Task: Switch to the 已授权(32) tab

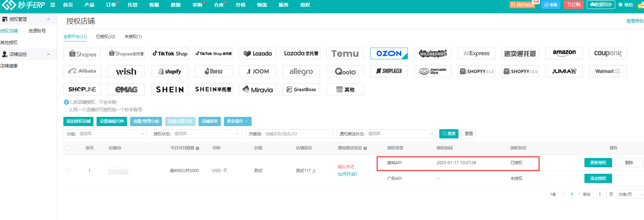Action: pos(105,37)
